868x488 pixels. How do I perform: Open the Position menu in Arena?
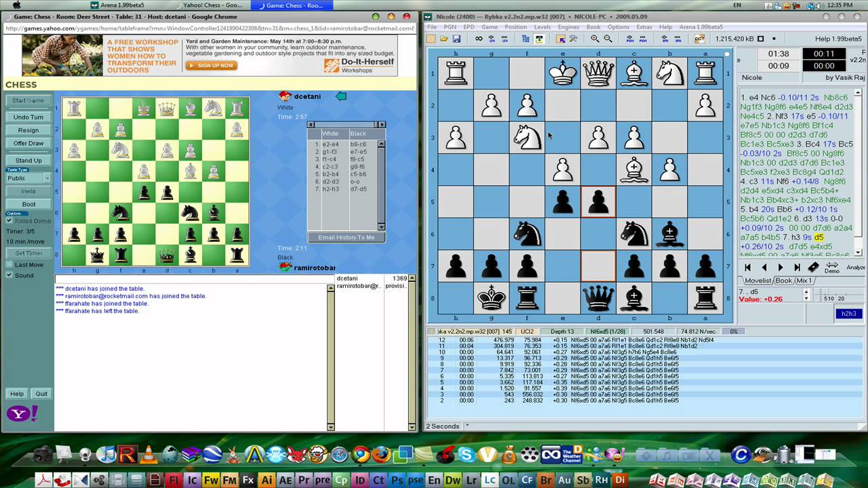point(515,27)
